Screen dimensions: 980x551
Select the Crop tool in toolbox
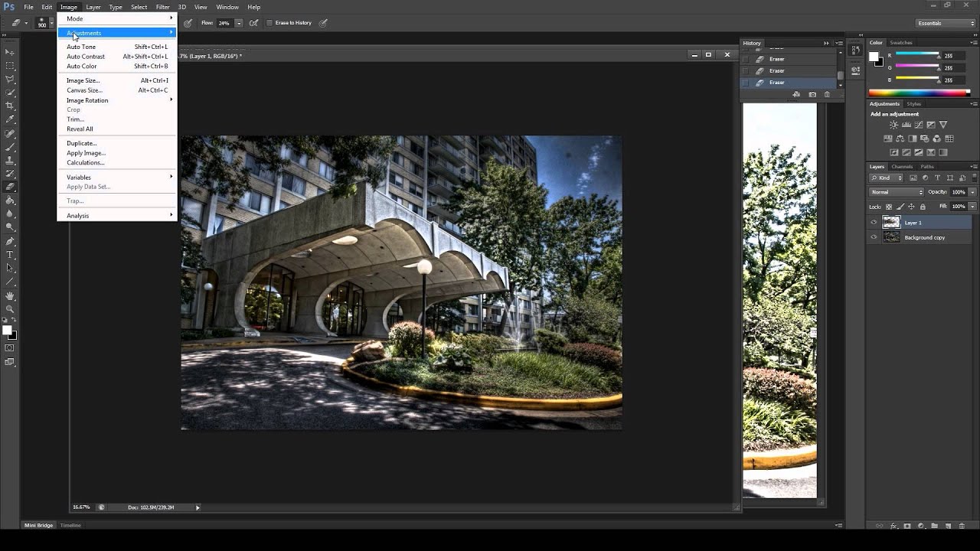click(x=11, y=106)
